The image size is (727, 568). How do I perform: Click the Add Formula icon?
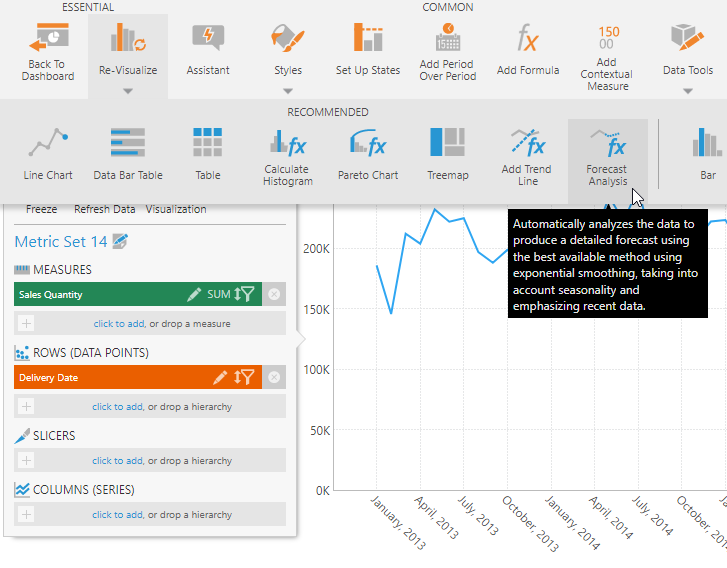(x=527, y=39)
